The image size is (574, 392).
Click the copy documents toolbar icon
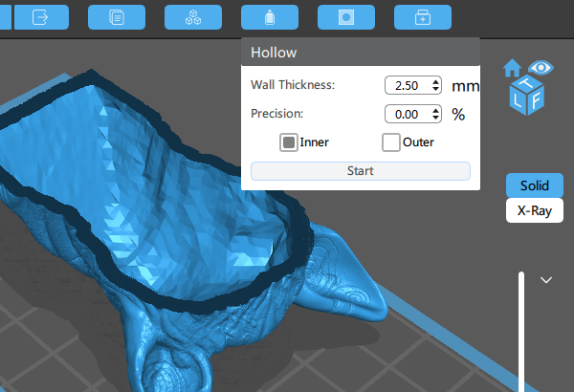[117, 17]
